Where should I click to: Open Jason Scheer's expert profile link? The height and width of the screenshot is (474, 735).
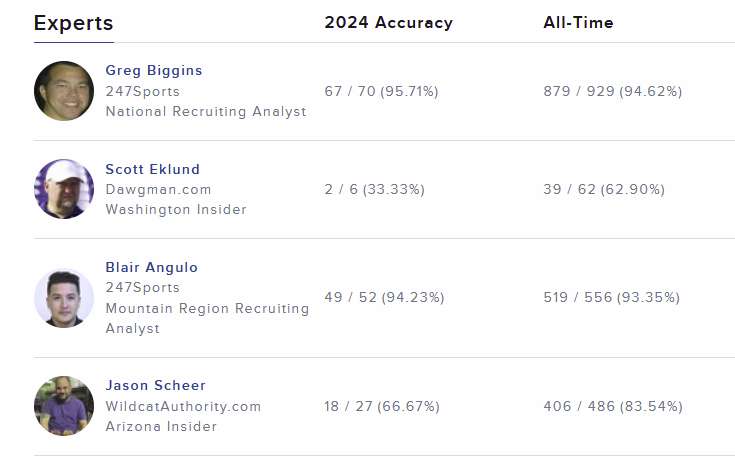coord(155,386)
